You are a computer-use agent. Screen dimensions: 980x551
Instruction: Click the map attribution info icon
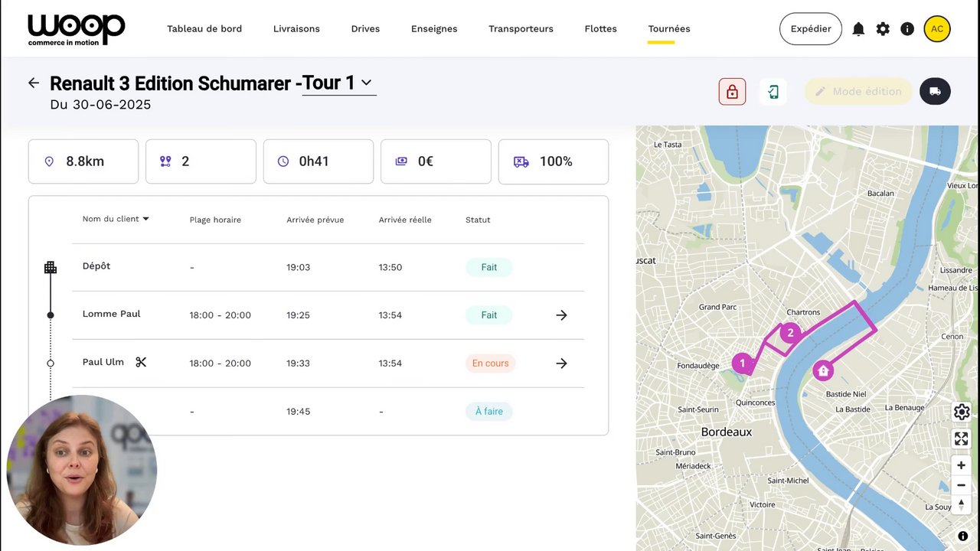pos(963,536)
